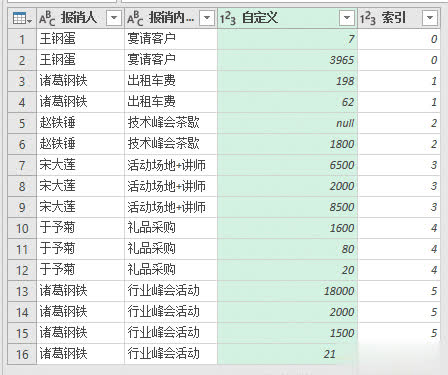Select row number 5

(22, 123)
